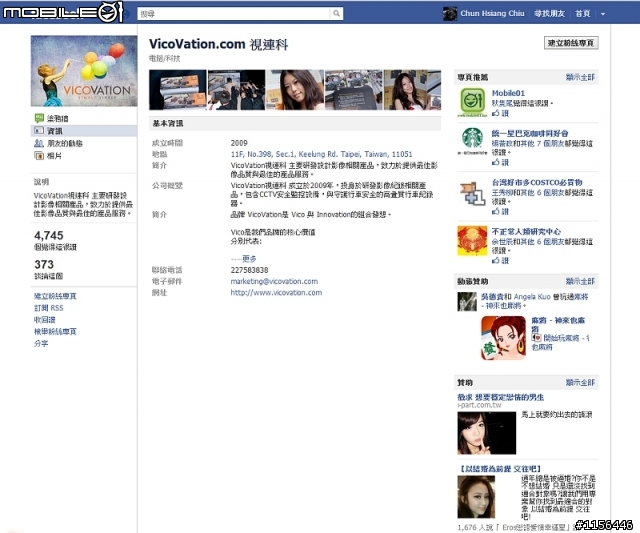
Task: Click the red-yellow research center page icon
Action: (x=472, y=241)
